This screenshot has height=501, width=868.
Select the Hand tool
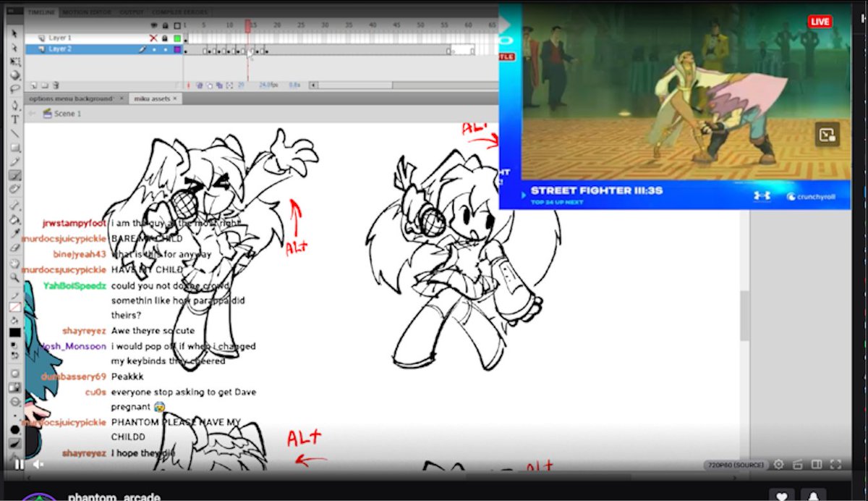14,264
